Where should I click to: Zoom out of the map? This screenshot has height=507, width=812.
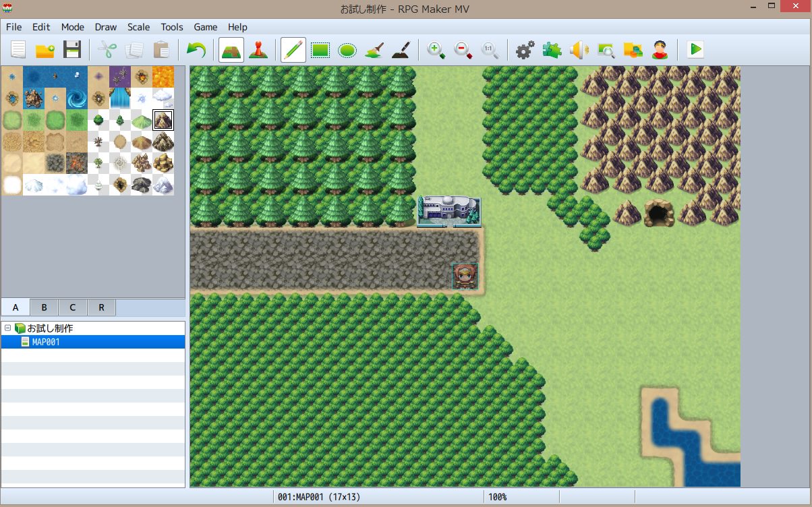click(x=463, y=50)
